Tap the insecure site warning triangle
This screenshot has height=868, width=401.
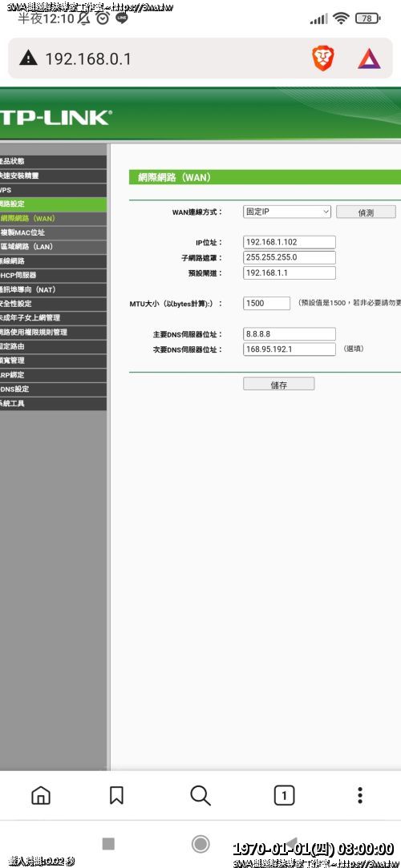click(28, 58)
